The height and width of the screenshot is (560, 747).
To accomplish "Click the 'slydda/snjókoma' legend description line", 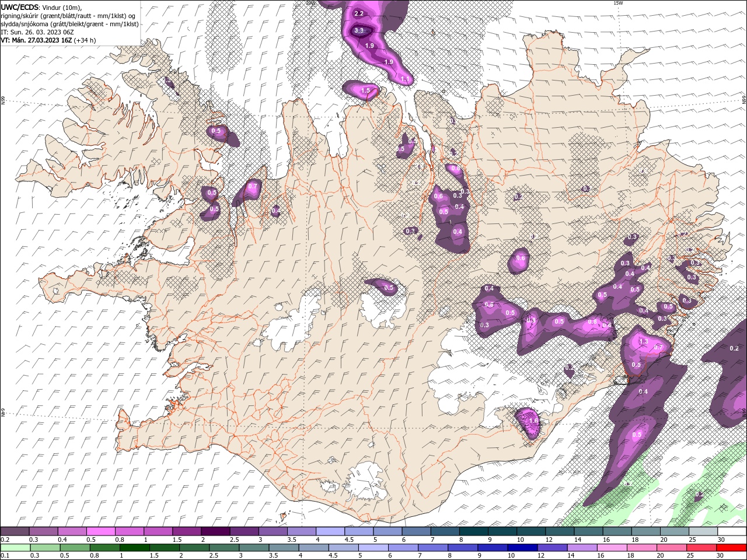I will point(69,24).
